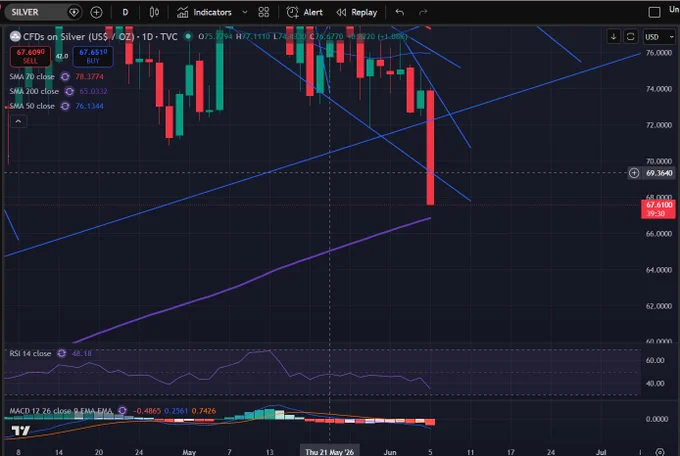The height and width of the screenshot is (456, 680).
Task: Undo the last chart action
Action: 400,12
